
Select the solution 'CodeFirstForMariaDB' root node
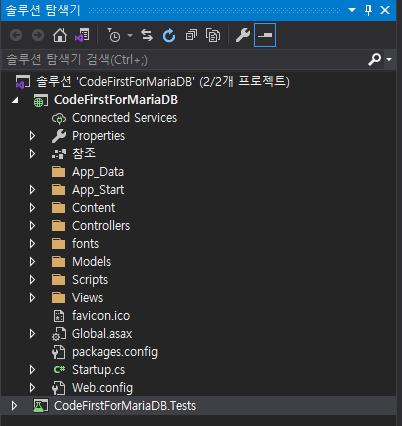[x=163, y=82]
